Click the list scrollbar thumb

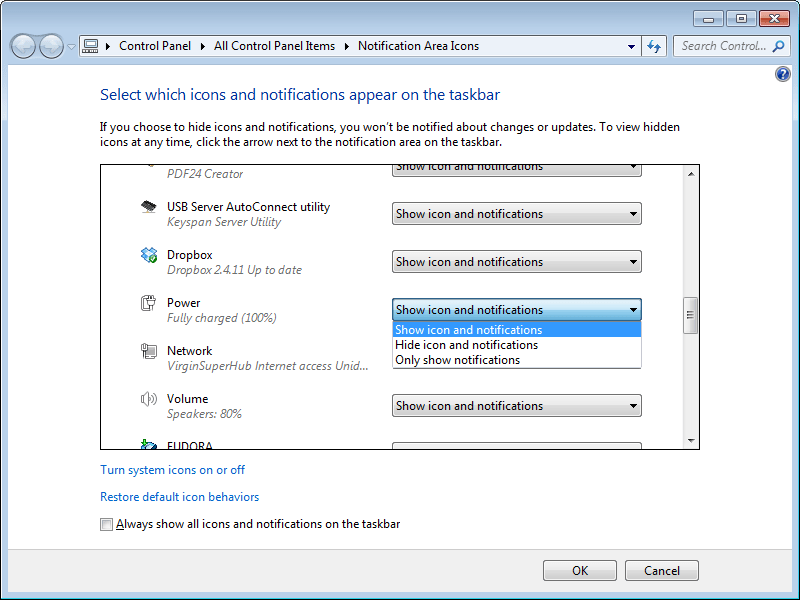[690, 315]
